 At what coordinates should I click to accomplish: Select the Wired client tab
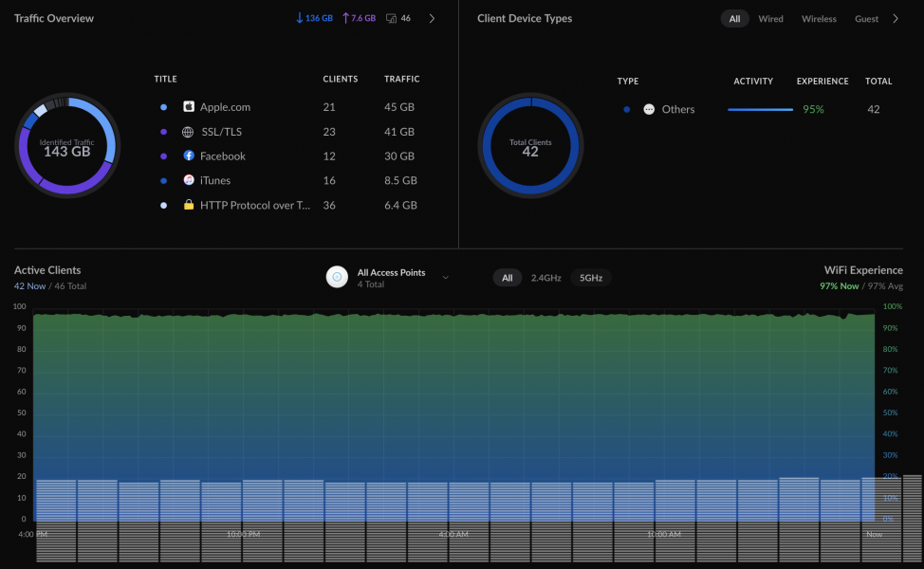click(x=770, y=19)
